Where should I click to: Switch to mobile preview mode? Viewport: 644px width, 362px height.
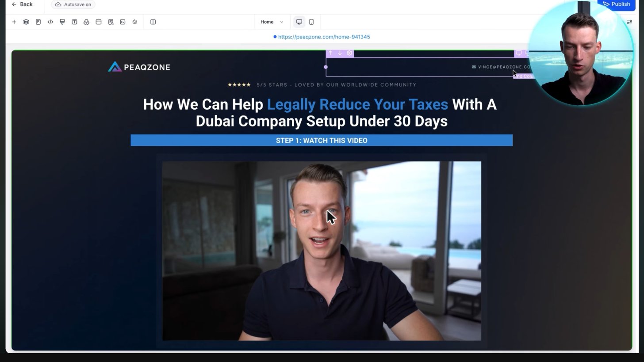[311, 22]
